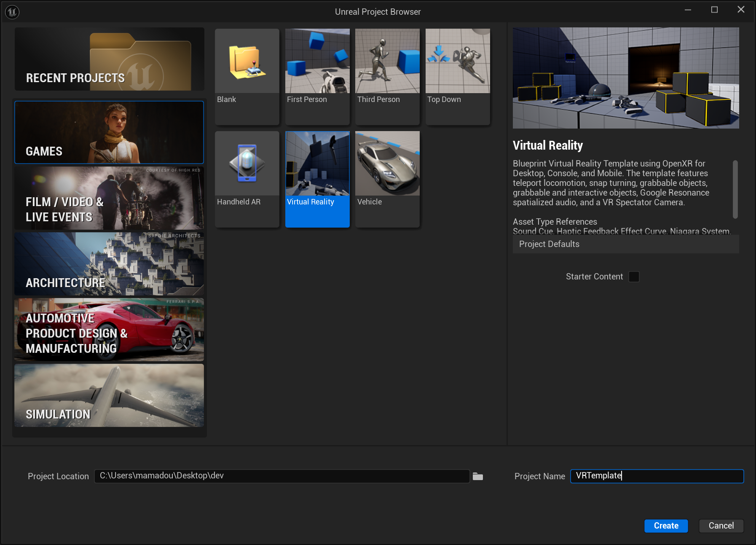Viewport: 756px width, 545px height.
Task: Select the Simulation category
Action: (x=109, y=395)
